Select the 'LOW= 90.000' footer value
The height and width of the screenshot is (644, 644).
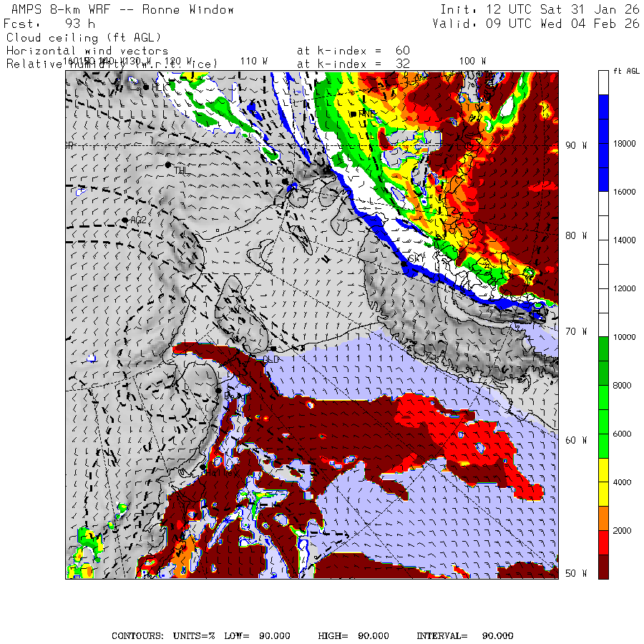257,636
